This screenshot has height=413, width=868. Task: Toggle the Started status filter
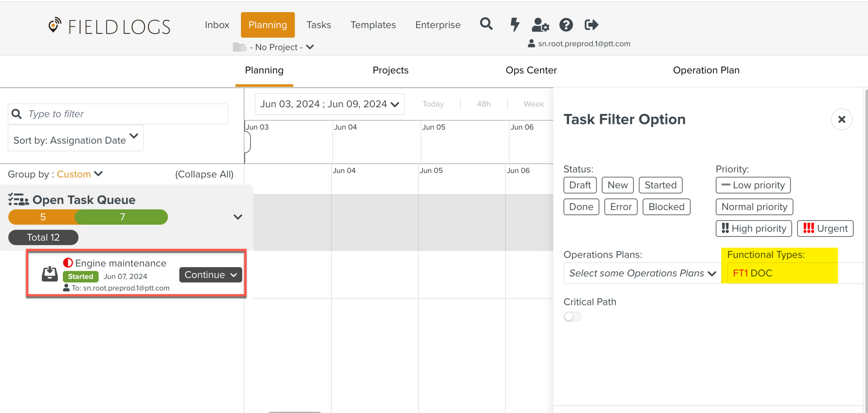coord(660,185)
